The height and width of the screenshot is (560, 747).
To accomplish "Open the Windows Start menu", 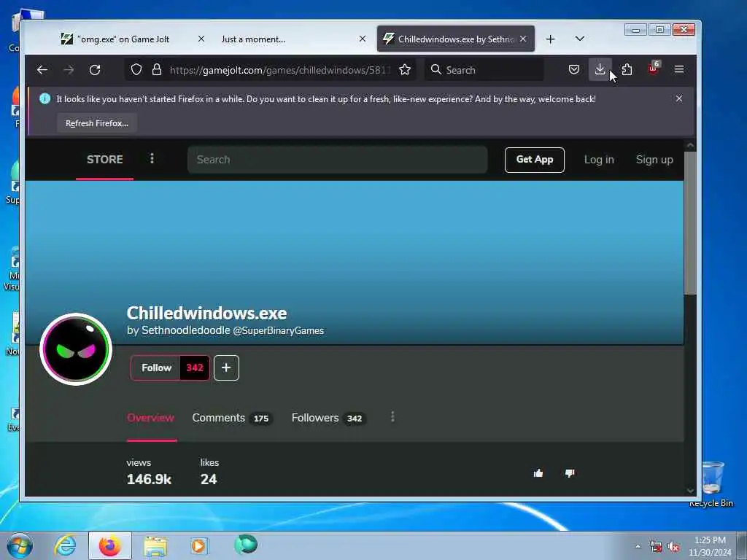I will [x=20, y=545].
